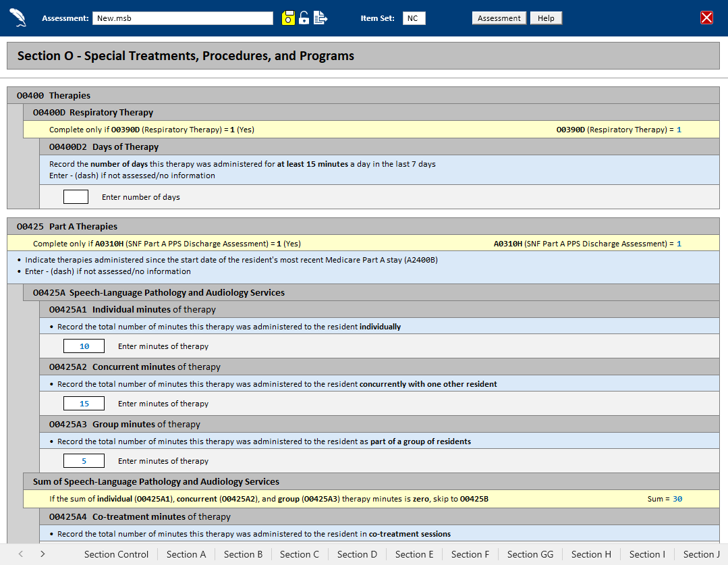728x565 pixels.
Task: Click the O0425A3 group minutes field
Action: point(84,461)
